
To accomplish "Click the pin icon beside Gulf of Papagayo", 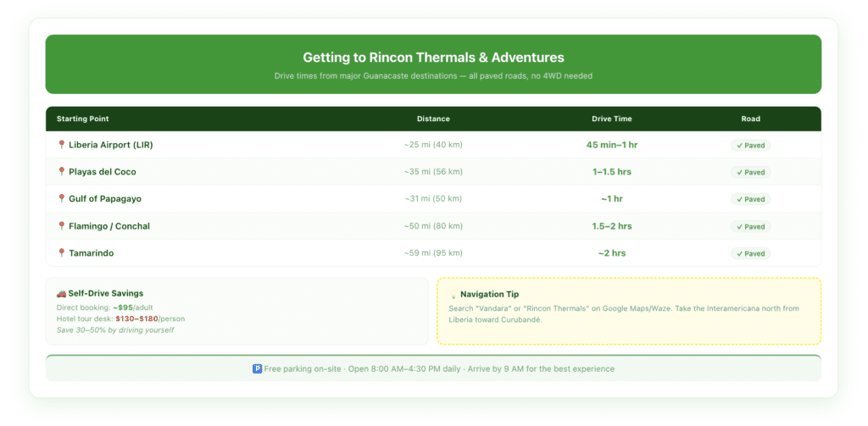I will (x=61, y=199).
